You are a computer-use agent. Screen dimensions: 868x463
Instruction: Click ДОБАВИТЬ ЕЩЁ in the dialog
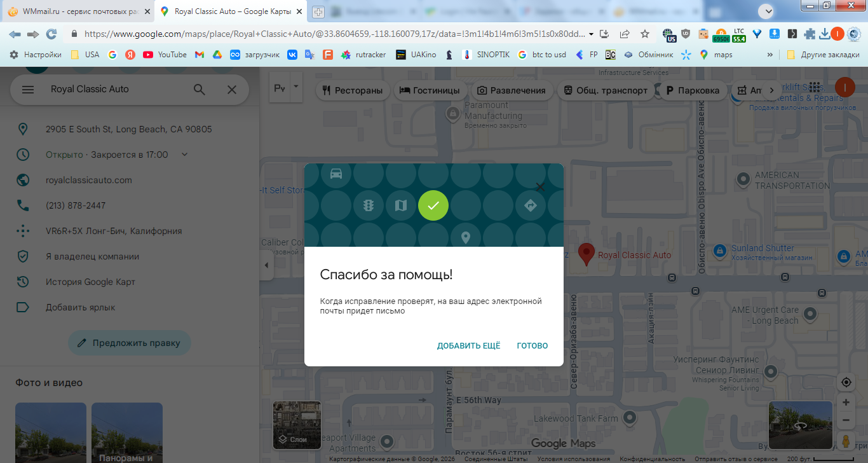click(x=469, y=346)
